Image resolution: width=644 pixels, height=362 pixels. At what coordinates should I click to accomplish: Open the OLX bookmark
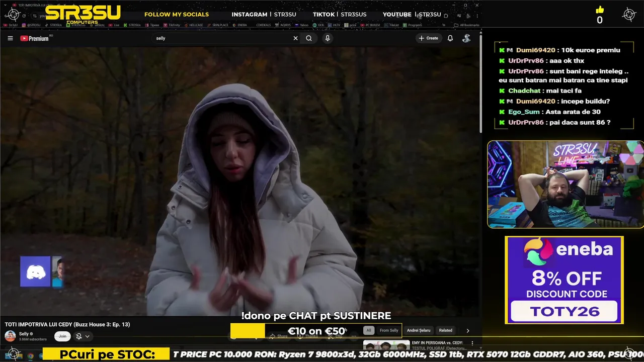pyautogui.click(x=318, y=25)
